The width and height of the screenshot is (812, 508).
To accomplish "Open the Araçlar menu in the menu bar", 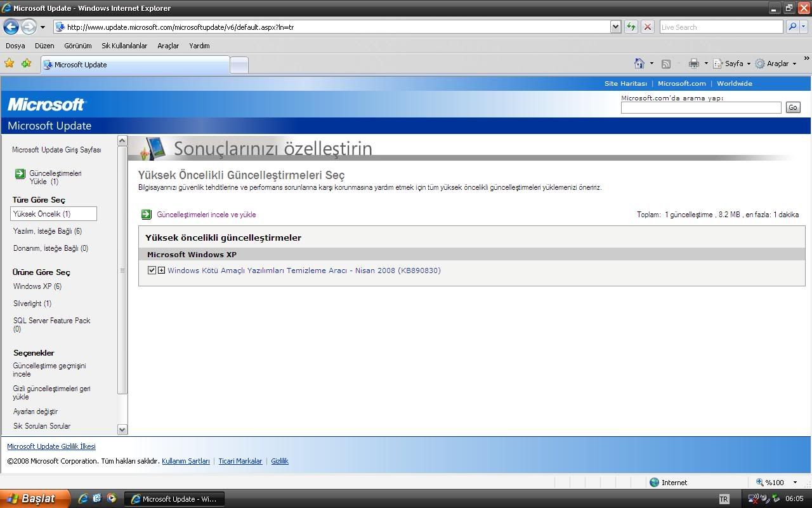I will click(168, 46).
